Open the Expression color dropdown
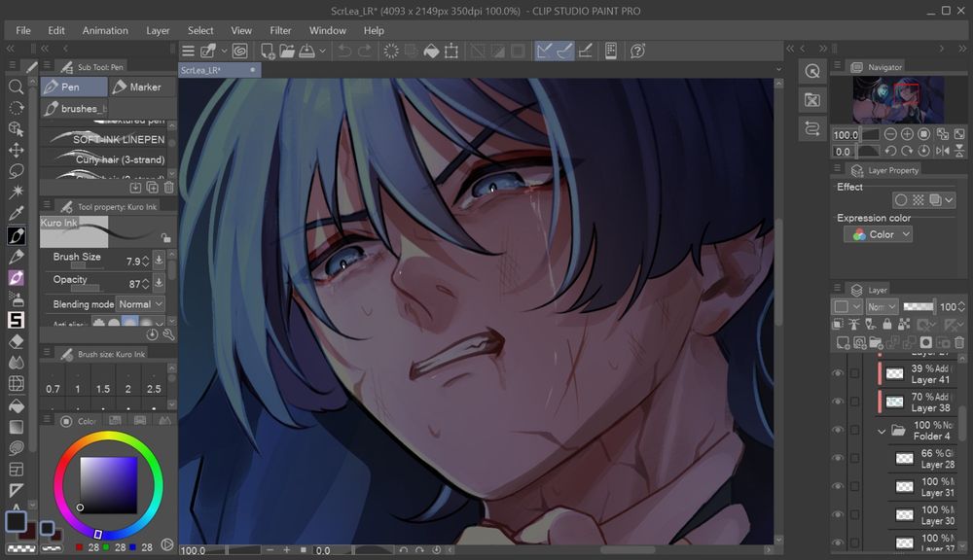 point(878,234)
